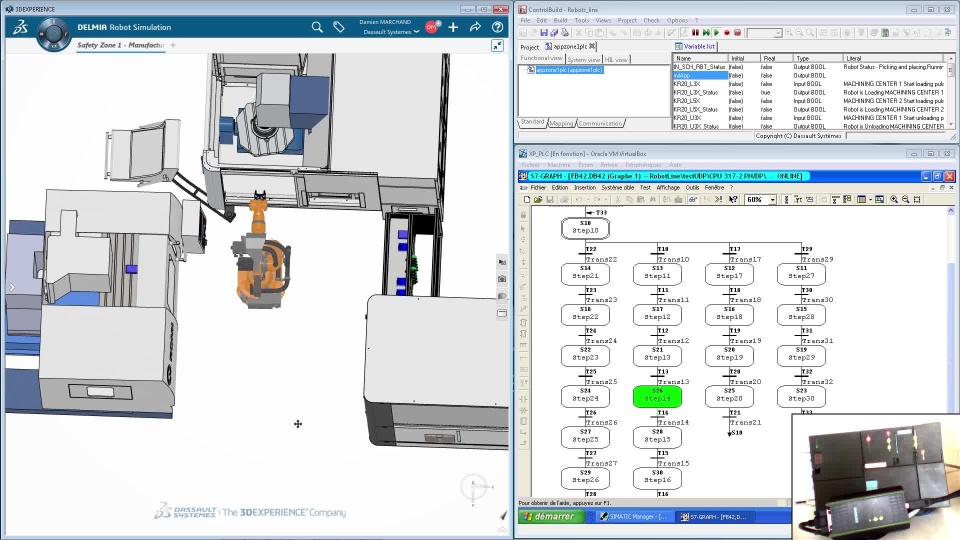Select the KR20_L3K_Status variable row
This screenshot has height=540, width=960.
click(x=808, y=92)
